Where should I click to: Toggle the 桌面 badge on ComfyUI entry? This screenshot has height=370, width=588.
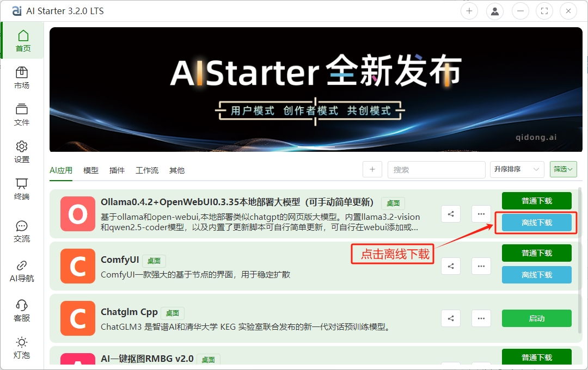(x=154, y=261)
